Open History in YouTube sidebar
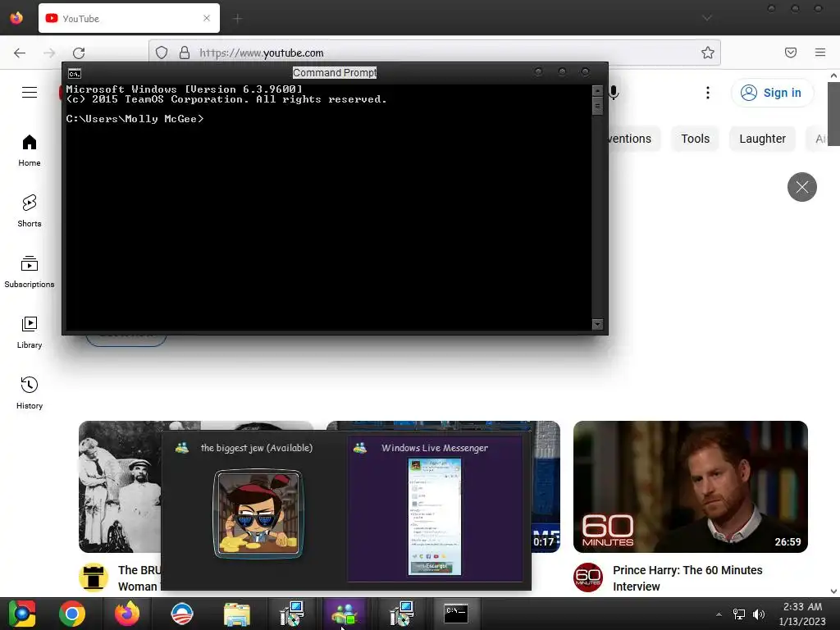The image size is (840, 630). pos(30,393)
